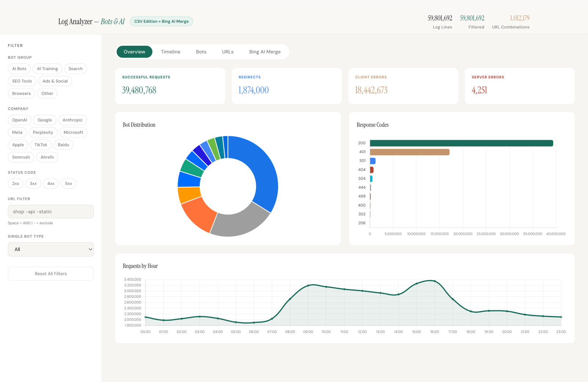Click inside the URL filter input field
This screenshot has width=588, height=382.
pyautogui.click(x=51, y=211)
